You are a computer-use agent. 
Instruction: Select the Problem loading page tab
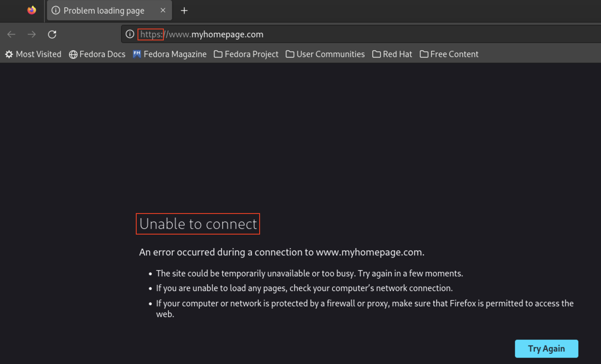tap(104, 11)
